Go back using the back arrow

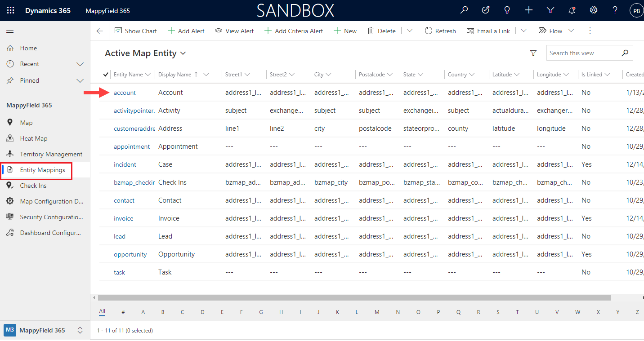click(x=99, y=31)
